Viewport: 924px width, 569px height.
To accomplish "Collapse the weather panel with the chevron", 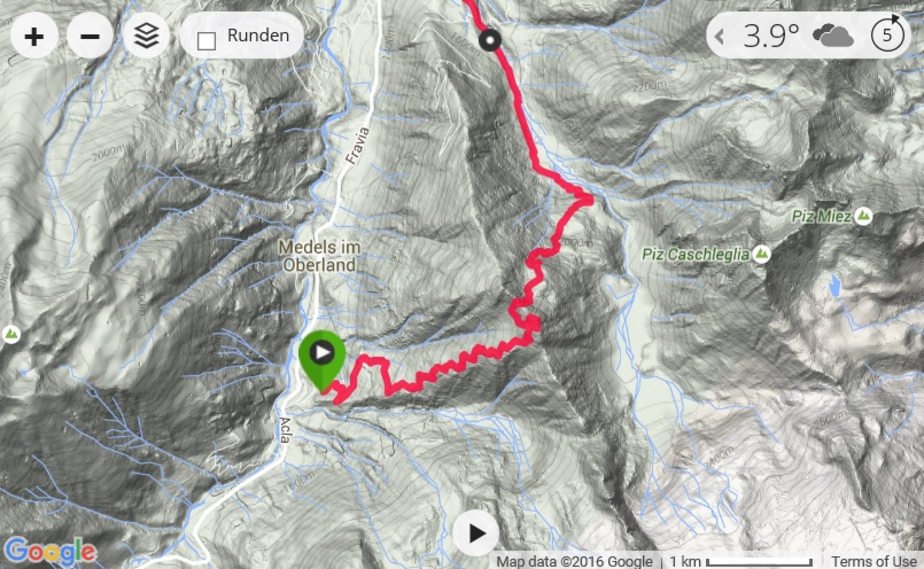I will (x=719, y=37).
